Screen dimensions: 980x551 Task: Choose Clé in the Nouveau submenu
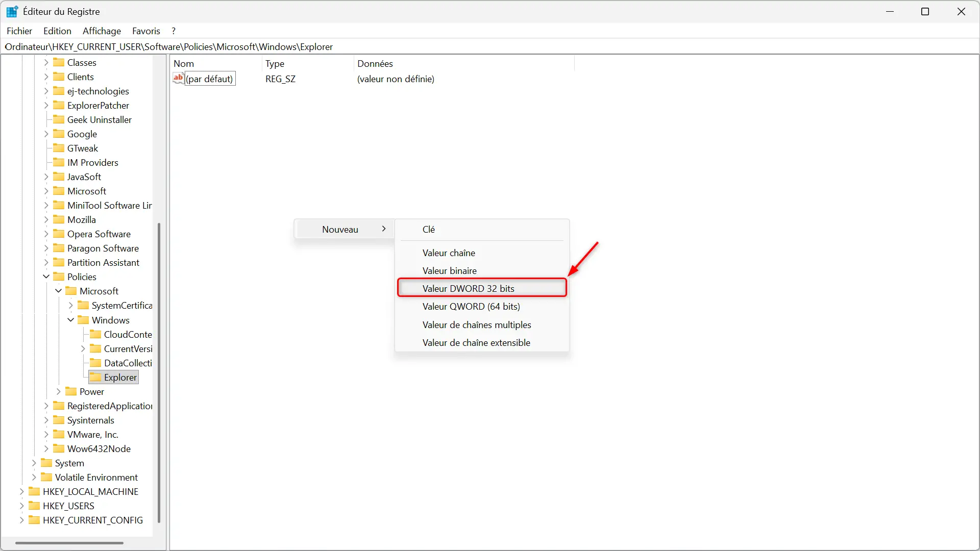click(x=482, y=229)
